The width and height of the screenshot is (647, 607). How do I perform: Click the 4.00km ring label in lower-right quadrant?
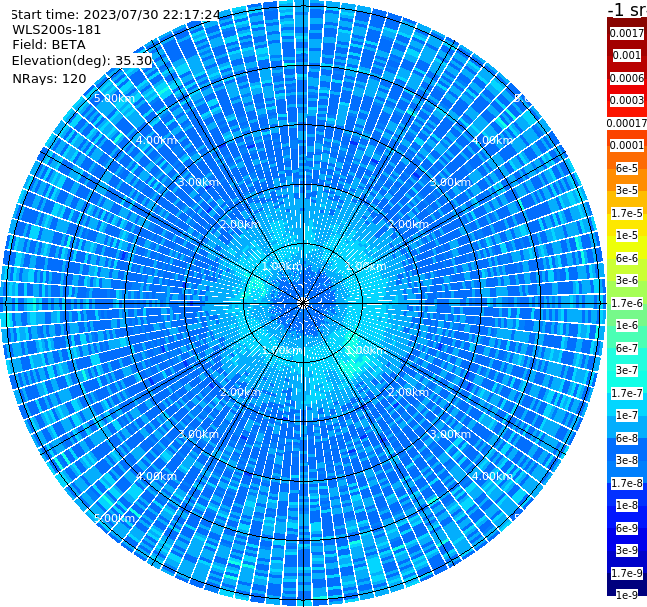pyautogui.click(x=493, y=476)
